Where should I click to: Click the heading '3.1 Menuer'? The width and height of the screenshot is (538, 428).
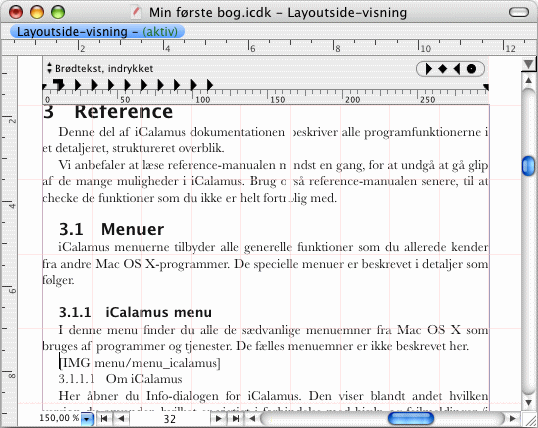pyautogui.click(x=112, y=229)
